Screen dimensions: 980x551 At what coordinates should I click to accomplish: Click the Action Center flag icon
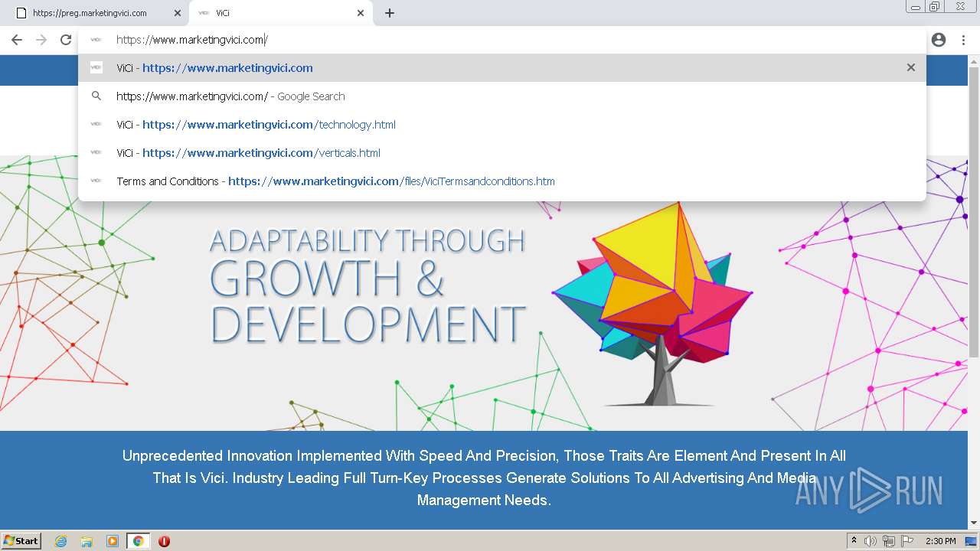click(x=907, y=541)
